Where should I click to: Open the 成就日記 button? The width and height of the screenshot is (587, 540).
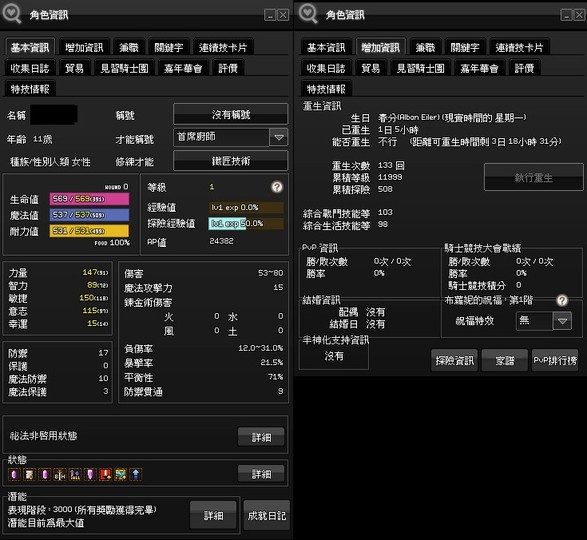click(267, 516)
